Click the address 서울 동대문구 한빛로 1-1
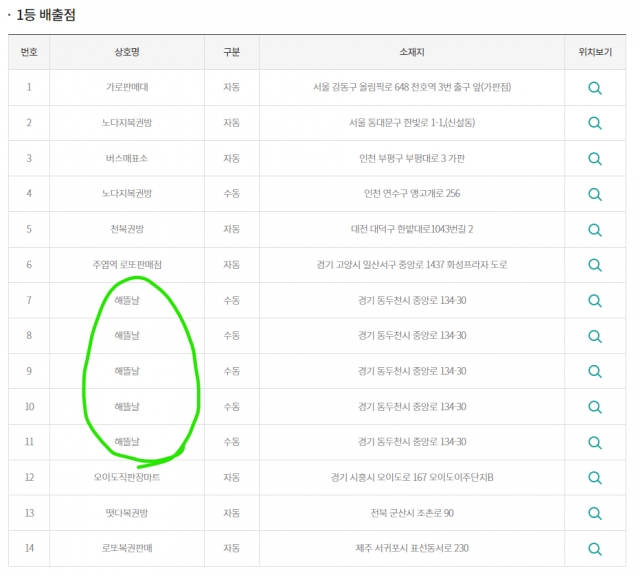The image size is (640, 577). [x=412, y=122]
